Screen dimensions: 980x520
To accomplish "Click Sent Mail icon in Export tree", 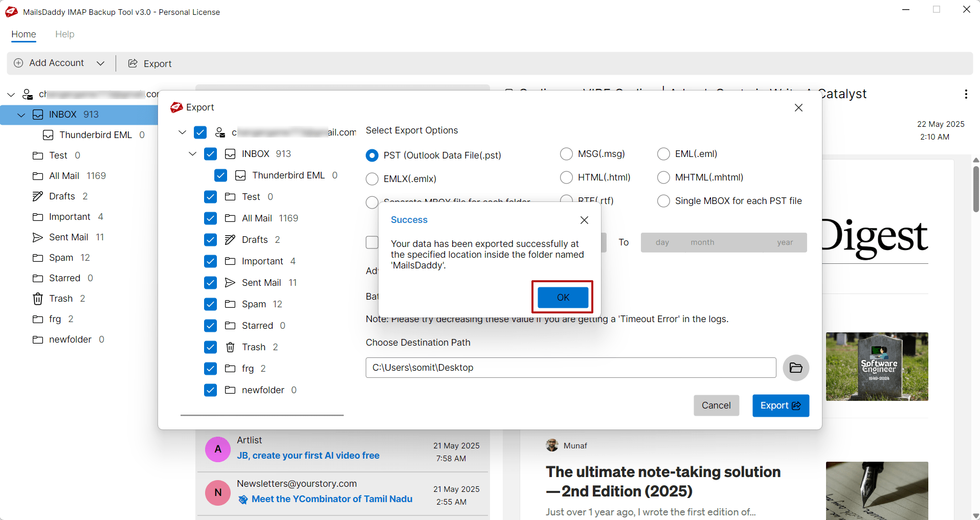I will pos(230,283).
